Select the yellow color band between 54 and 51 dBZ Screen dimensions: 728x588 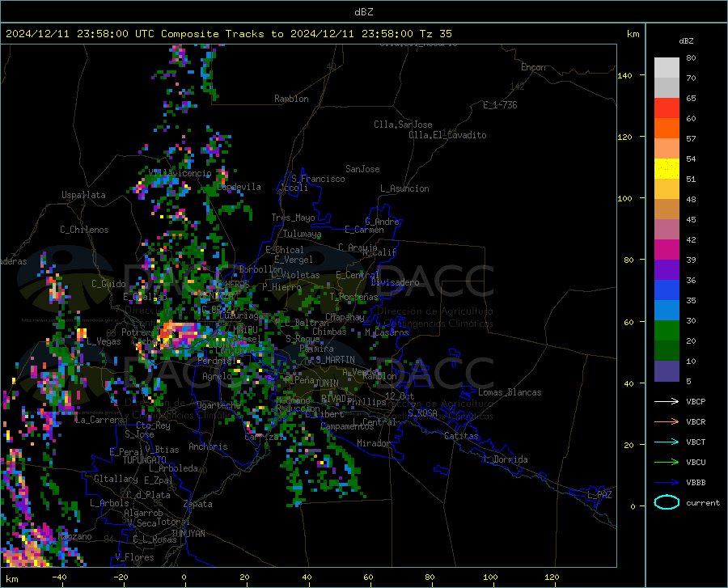[x=667, y=169]
